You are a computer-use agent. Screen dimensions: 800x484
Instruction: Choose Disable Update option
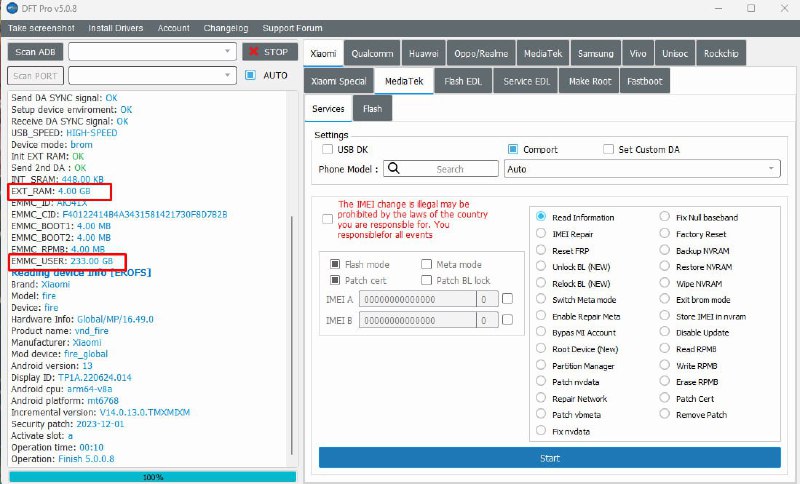pos(664,332)
